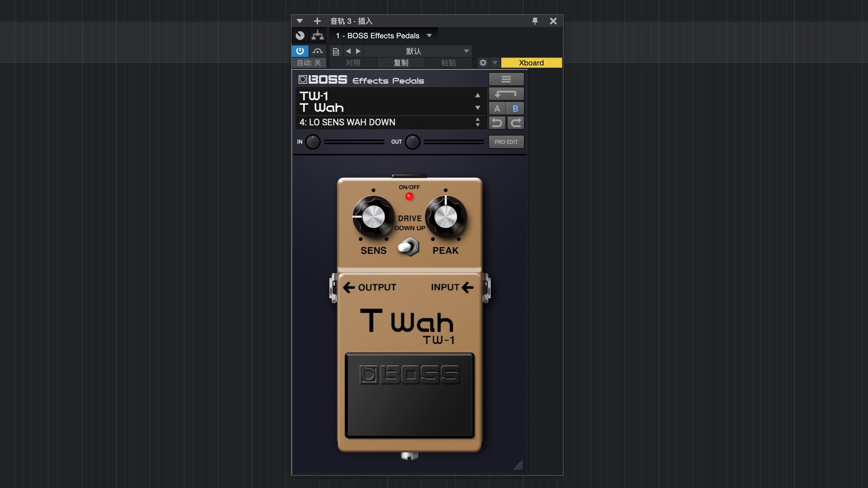Image resolution: width=868 pixels, height=488 pixels.
Task: Click the round knob icon left of routing
Action: pyautogui.click(x=300, y=35)
